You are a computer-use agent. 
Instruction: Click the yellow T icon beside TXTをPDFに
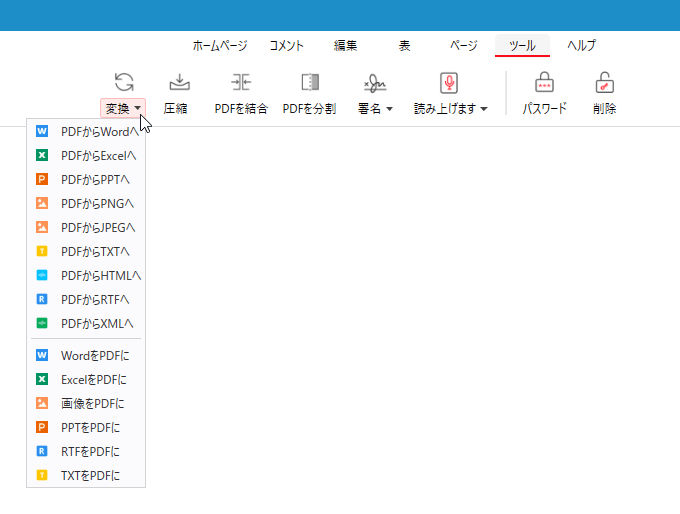[x=42, y=475]
